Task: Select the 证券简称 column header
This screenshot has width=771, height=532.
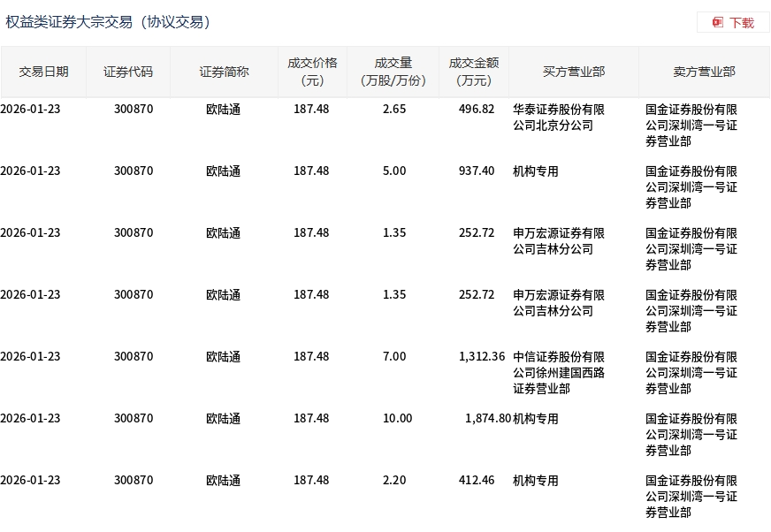Action: pyautogui.click(x=224, y=72)
